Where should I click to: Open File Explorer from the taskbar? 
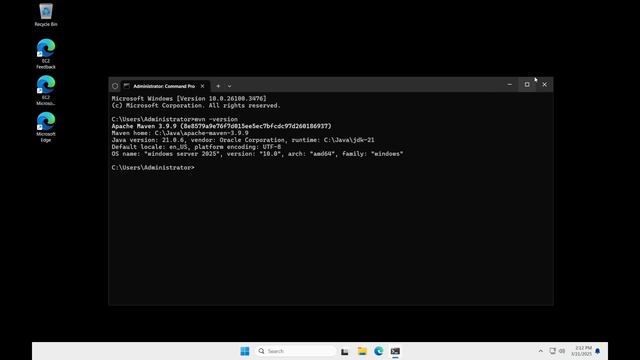coord(362,351)
